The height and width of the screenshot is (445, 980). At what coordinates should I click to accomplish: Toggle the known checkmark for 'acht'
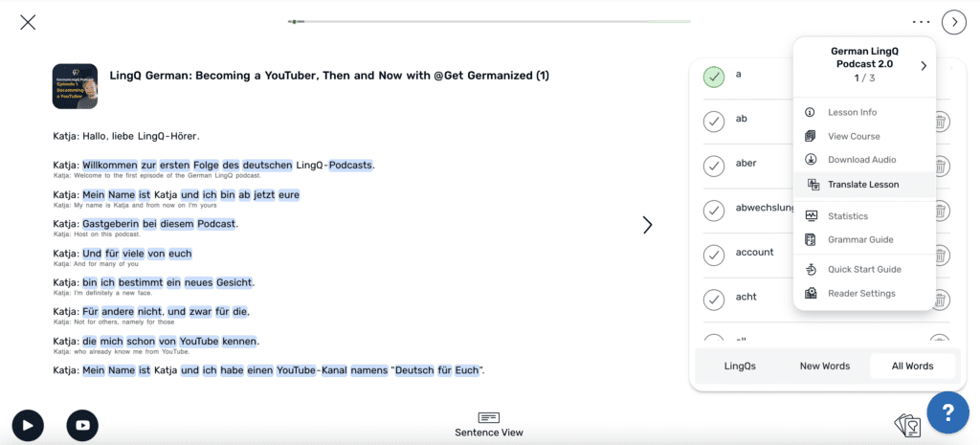[x=713, y=300]
